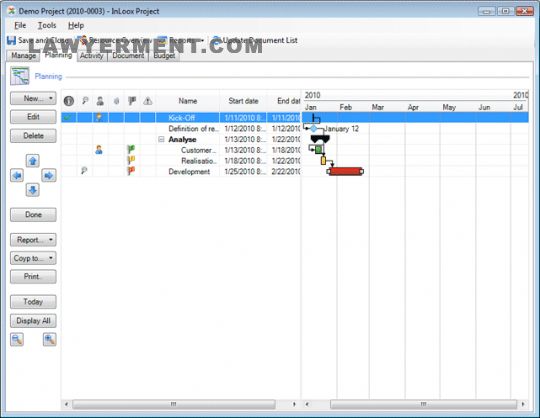The image size is (540, 418).
Task: Select the Customer... subtask name
Action: coord(199,150)
